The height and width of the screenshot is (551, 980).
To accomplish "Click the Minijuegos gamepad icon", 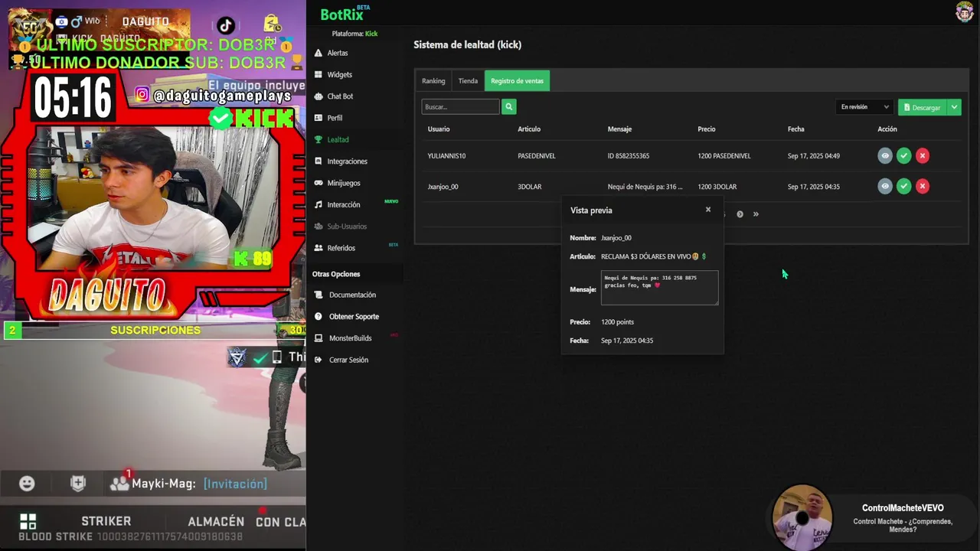I will (x=318, y=183).
